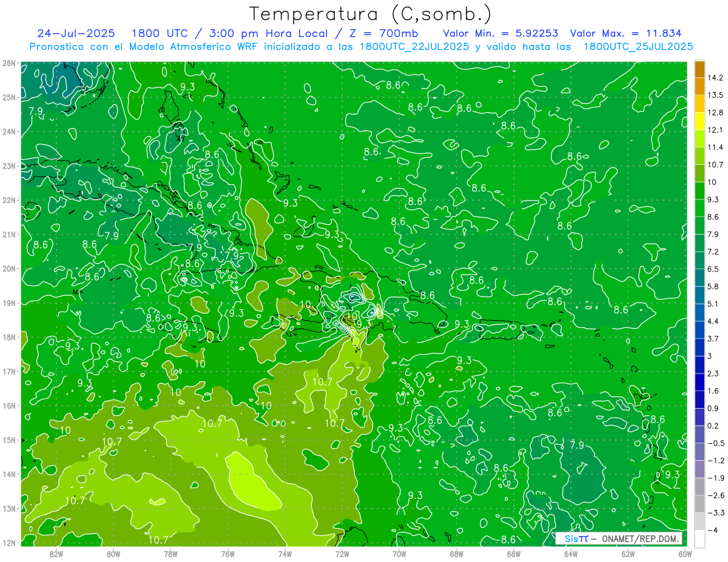Click the colorbar label '-1.9'
The width and height of the screenshot is (728, 562).
point(716,478)
